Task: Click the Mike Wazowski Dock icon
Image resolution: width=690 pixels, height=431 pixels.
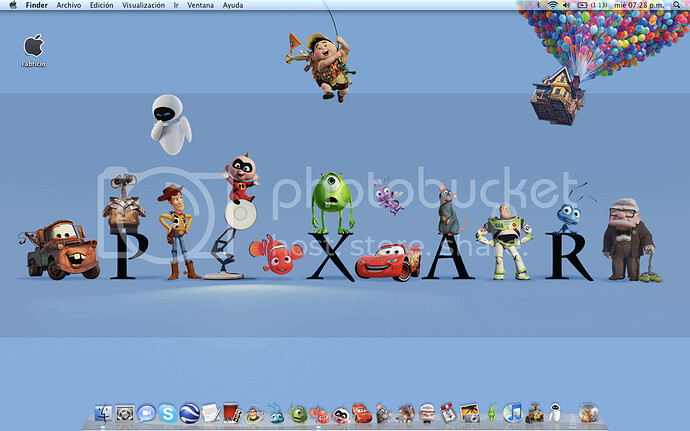Action: [297, 412]
